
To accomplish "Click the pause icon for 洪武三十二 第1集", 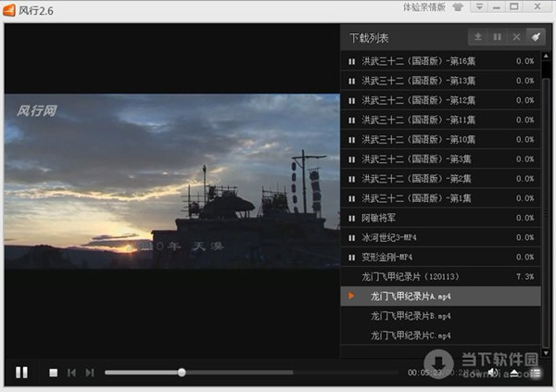I will 351,198.
